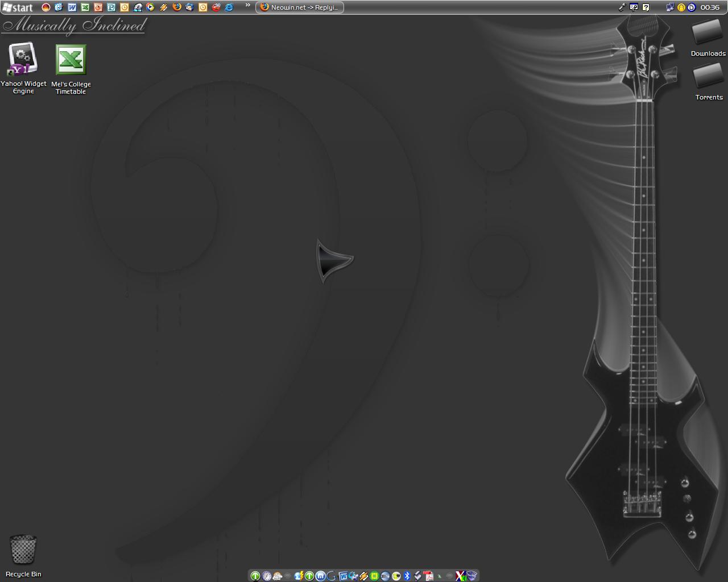The height and width of the screenshot is (582, 728).
Task: Expand the quick launch overflow chevron
Action: (248, 6)
